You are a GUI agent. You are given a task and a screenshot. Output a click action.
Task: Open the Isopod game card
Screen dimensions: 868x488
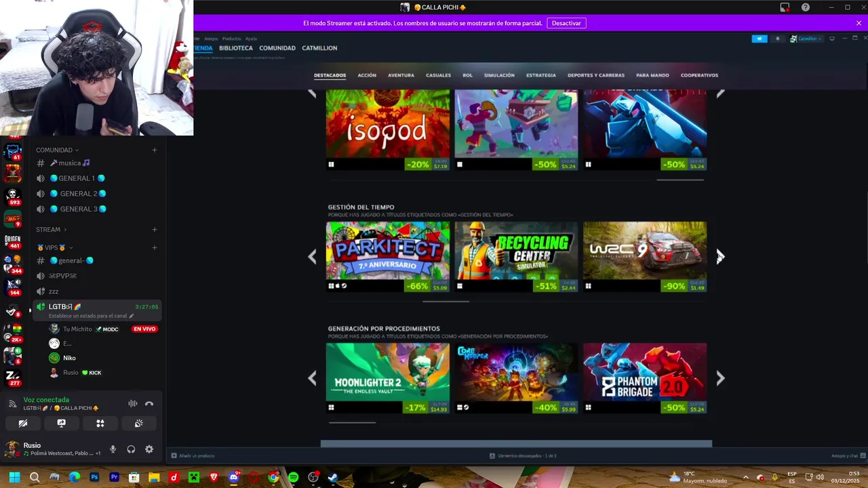pyautogui.click(x=388, y=129)
